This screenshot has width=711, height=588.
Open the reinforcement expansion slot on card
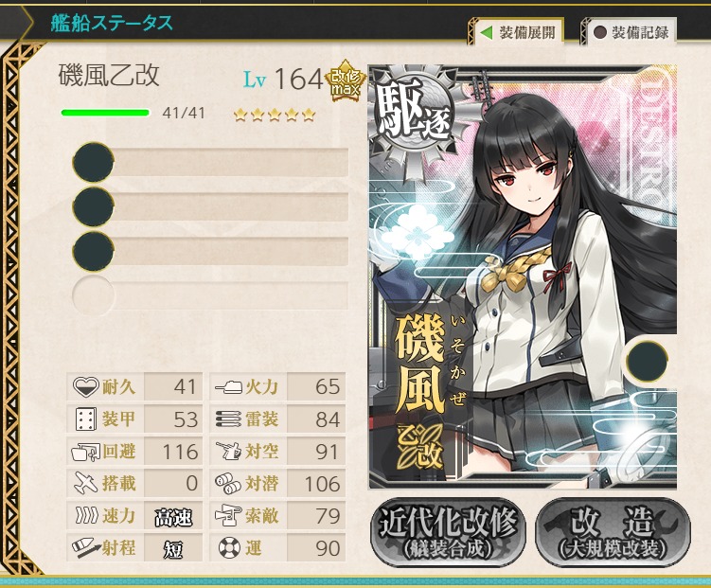click(x=647, y=361)
